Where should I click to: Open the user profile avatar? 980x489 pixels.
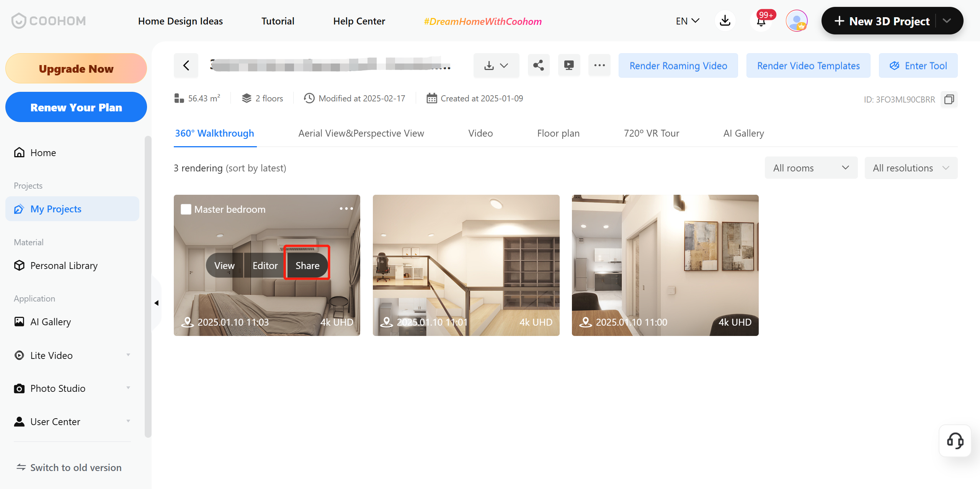(796, 21)
